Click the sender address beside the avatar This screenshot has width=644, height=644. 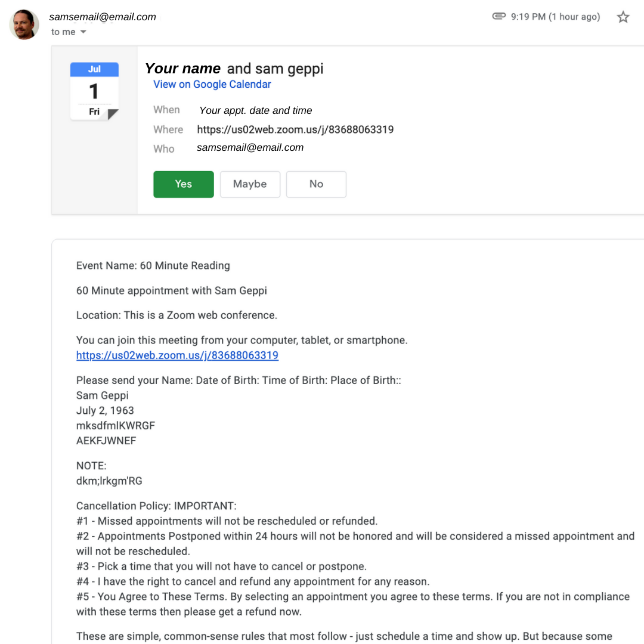(103, 17)
